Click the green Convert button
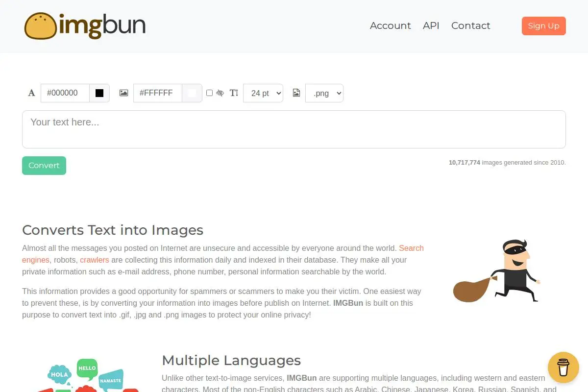Image resolution: width=588 pixels, height=392 pixels. pyautogui.click(x=44, y=166)
